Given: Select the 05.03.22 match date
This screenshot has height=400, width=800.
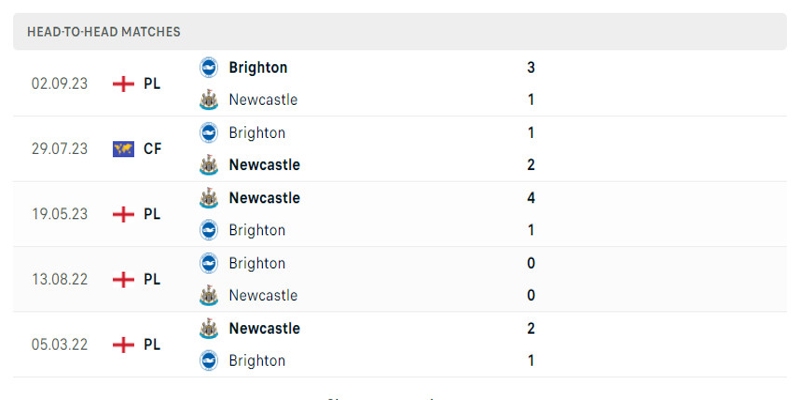Looking at the screenshot, I should point(59,344).
